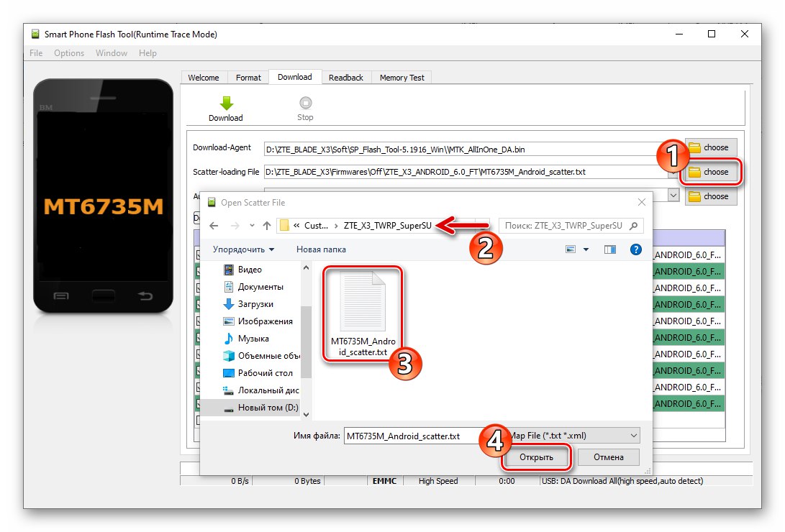Toggle the preview pane icon
785x532 pixels.
[609, 249]
